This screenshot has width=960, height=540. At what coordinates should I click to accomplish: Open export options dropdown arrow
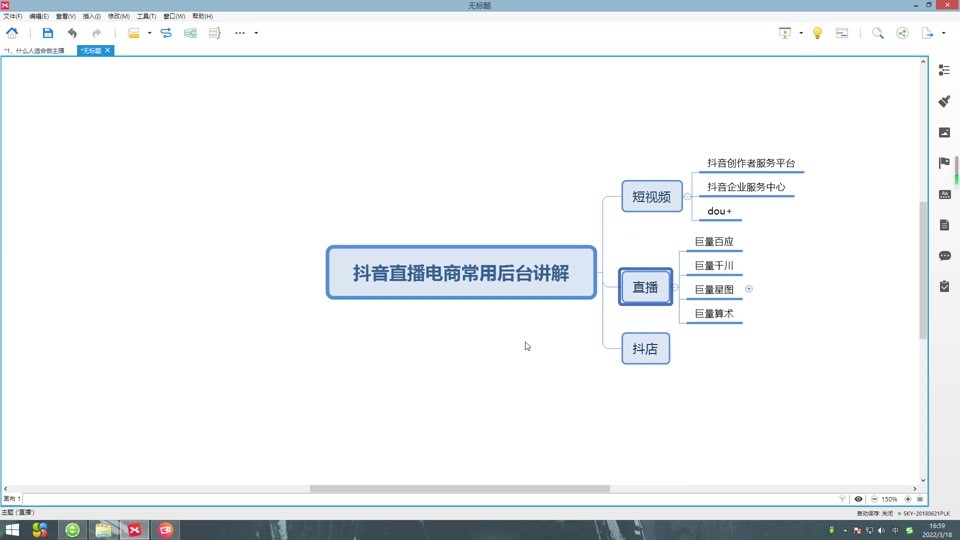(x=943, y=33)
